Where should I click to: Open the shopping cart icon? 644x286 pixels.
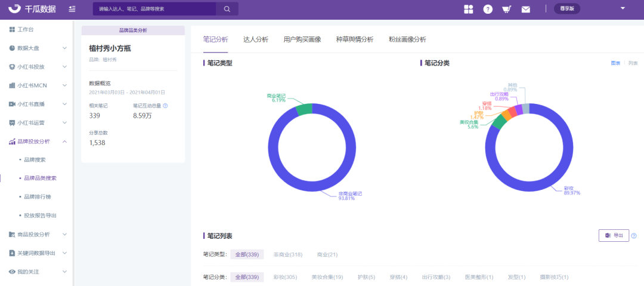(x=506, y=9)
